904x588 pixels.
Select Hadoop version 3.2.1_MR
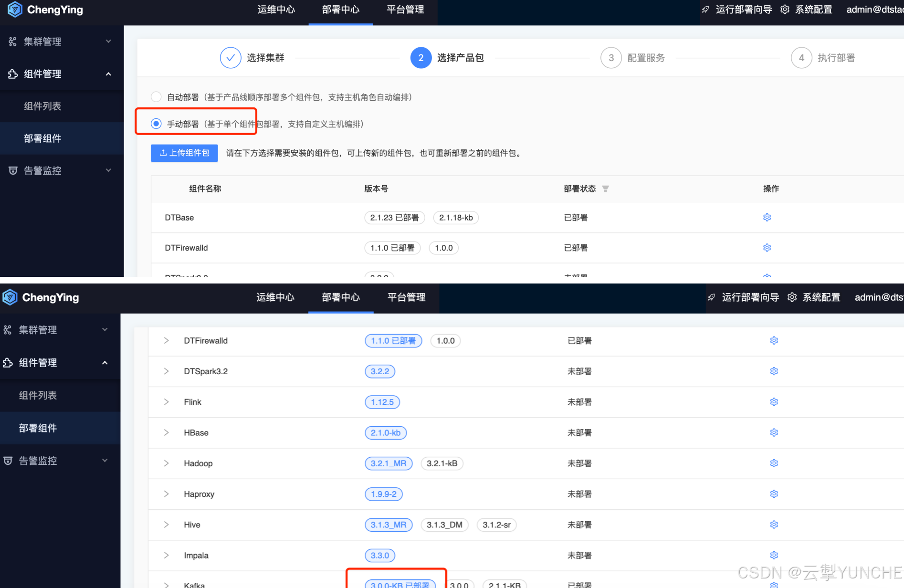tap(389, 463)
